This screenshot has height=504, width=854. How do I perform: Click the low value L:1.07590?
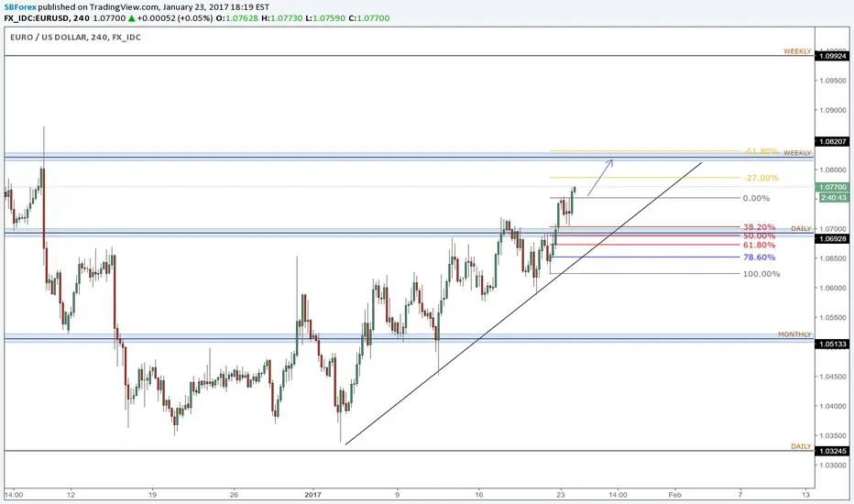(325, 18)
